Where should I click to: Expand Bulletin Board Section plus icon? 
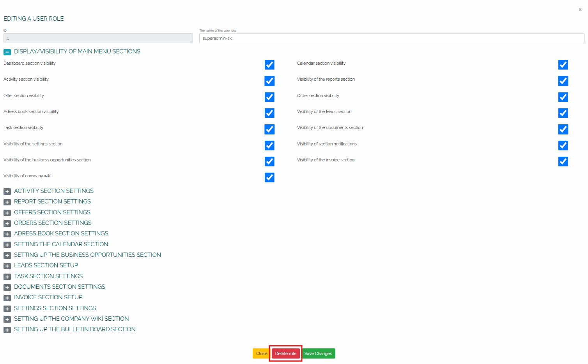point(7,330)
